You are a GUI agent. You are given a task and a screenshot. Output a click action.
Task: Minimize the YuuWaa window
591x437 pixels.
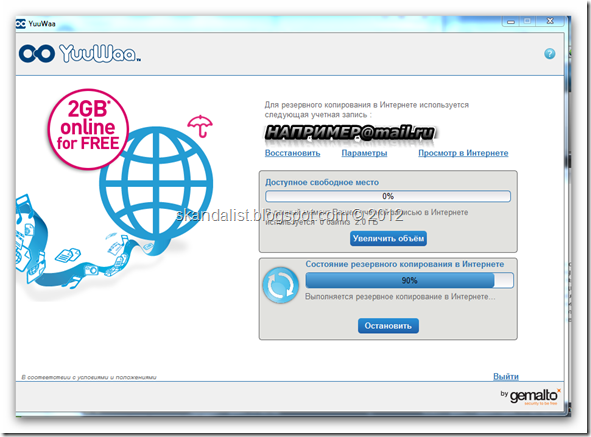(511, 22)
